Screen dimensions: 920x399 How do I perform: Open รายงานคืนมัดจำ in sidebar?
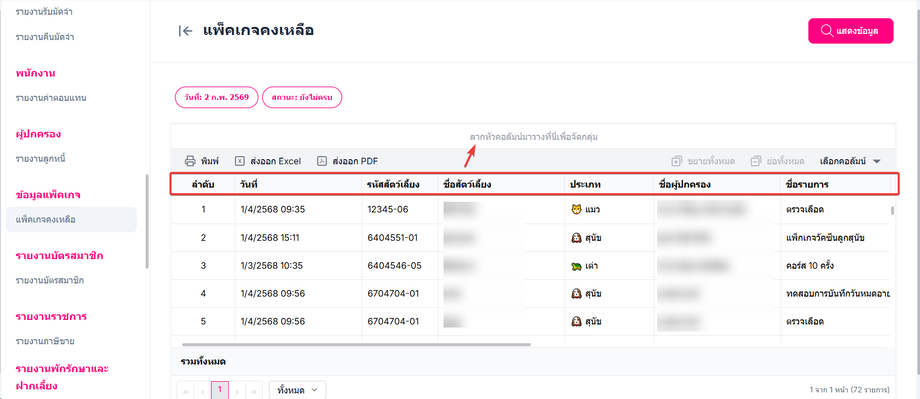coord(45,37)
